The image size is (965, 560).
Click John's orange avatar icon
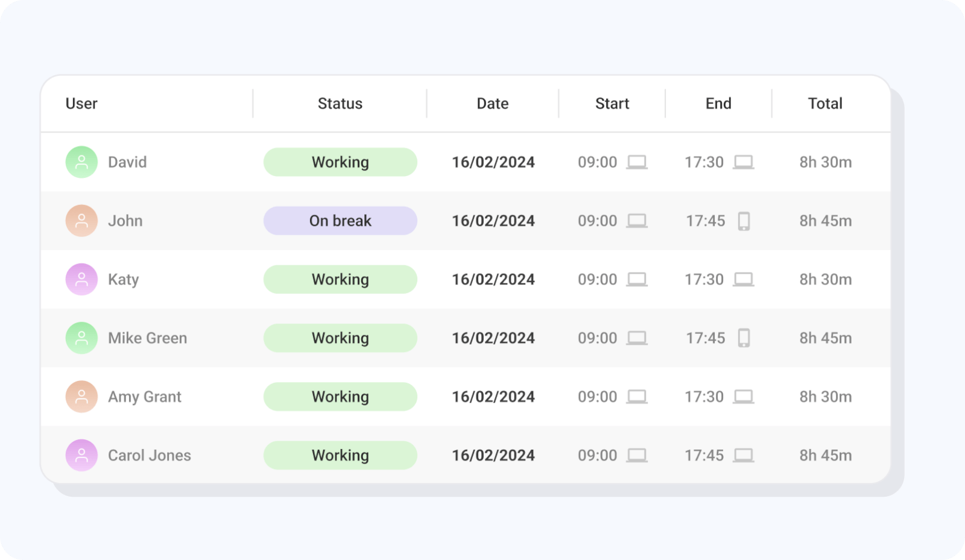click(x=81, y=221)
